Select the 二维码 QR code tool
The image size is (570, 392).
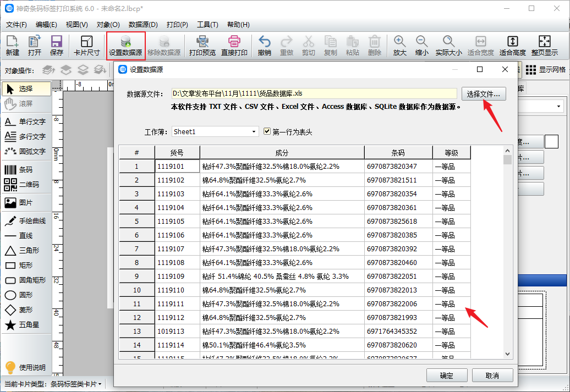(x=26, y=185)
